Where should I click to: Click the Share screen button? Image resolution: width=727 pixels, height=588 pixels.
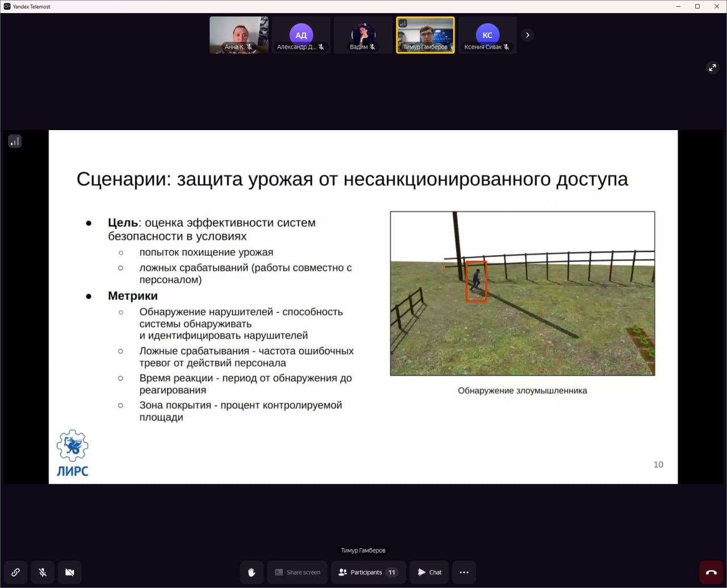[x=297, y=572]
